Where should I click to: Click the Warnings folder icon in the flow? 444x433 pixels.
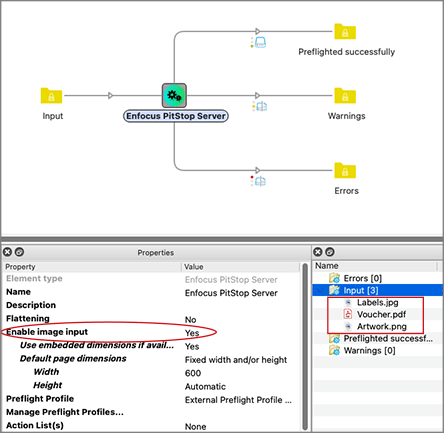point(345,96)
